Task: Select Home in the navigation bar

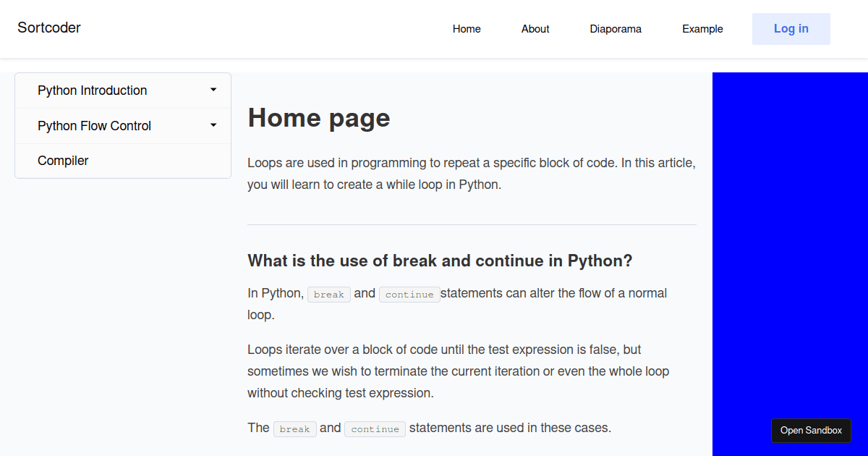Action: (x=467, y=29)
